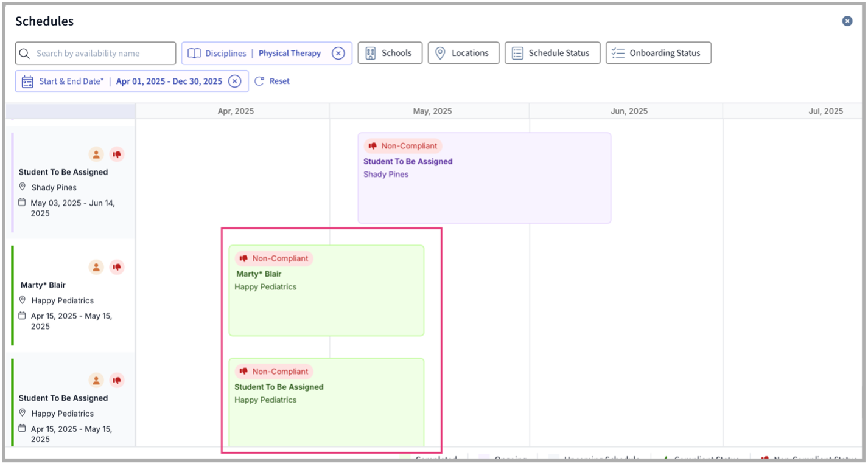This screenshot has width=868, height=464.
Task: Remove the Physical Therapy discipline filter
Action: coord(338,53)
